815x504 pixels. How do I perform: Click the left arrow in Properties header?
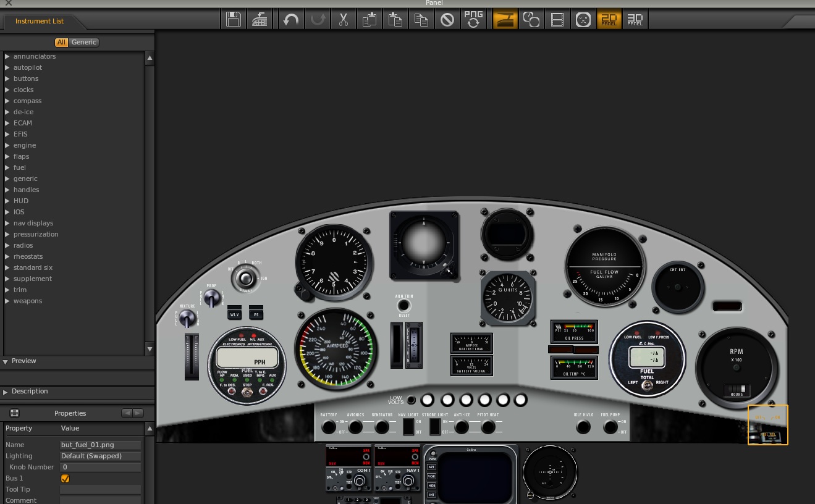127,413
